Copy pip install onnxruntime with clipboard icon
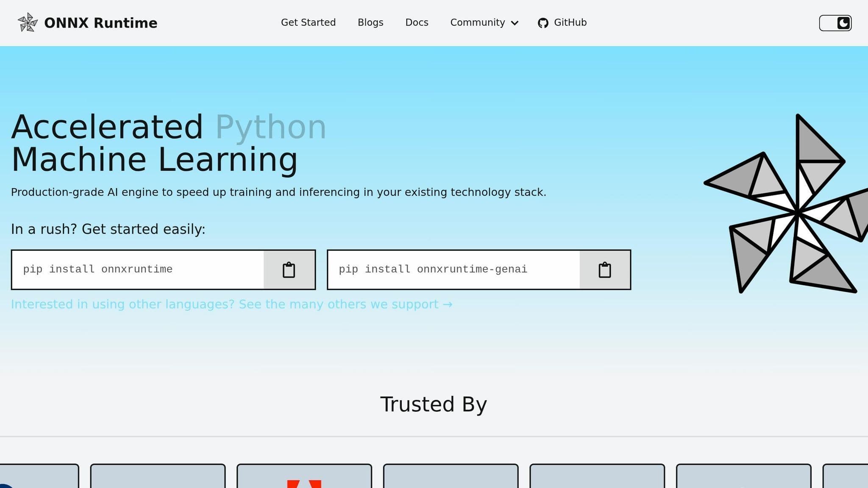Screen dimensions: 868x488 point(289,270)
